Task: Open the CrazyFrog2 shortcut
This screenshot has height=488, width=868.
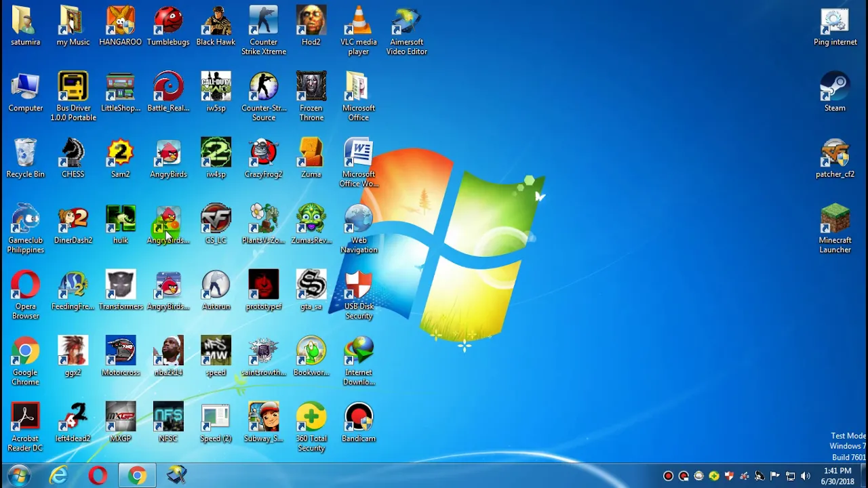Action: [264, 159]
